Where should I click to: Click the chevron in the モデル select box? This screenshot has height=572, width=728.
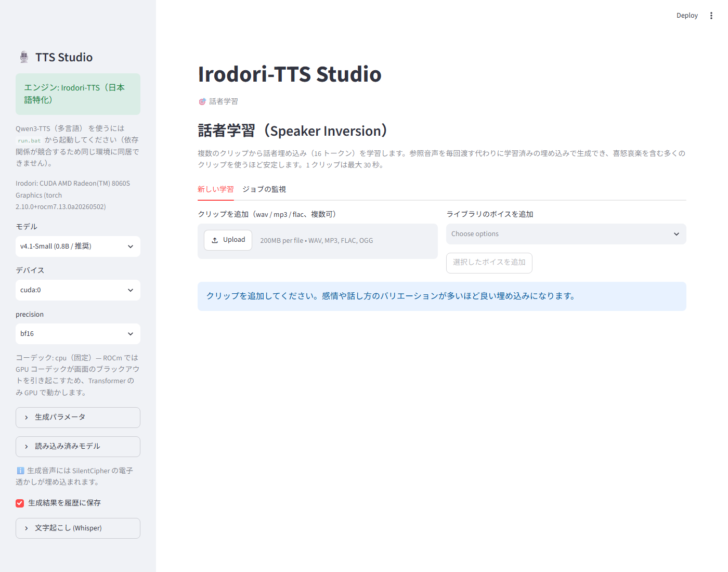(x=131, y=246)
